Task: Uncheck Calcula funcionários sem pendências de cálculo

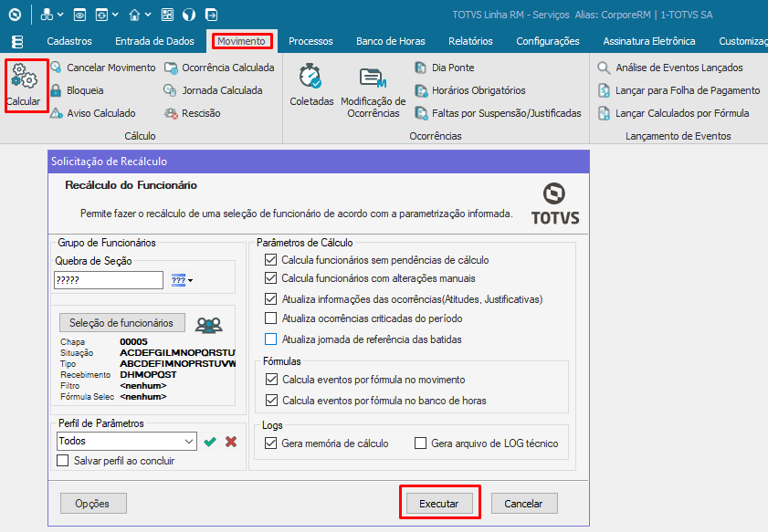Action: click(x=270, y=260)
